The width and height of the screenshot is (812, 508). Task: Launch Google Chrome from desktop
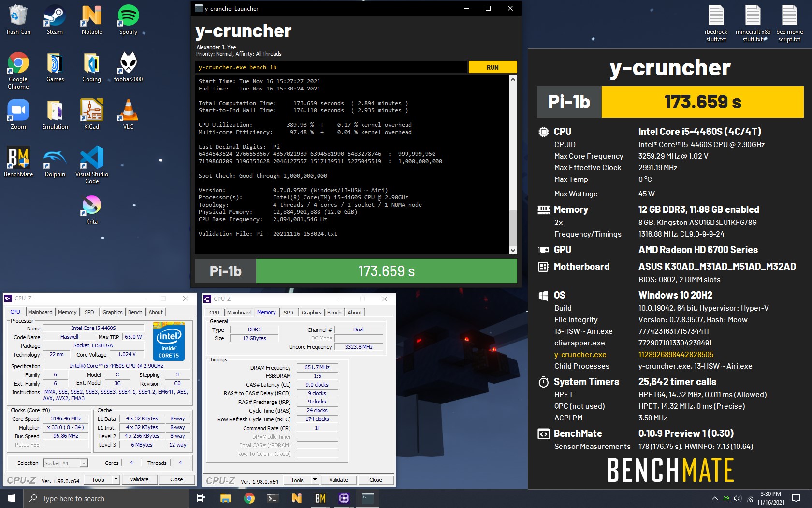click(18, 70)
